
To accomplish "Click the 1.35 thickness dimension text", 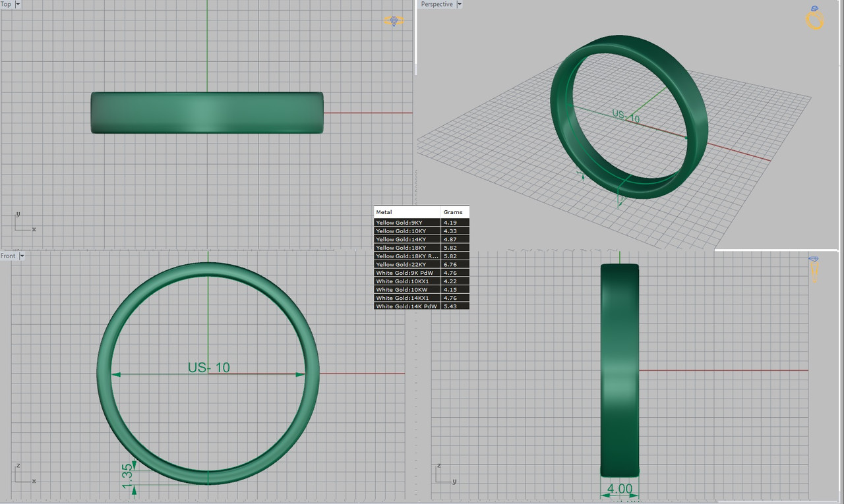I will coord(128,475).
